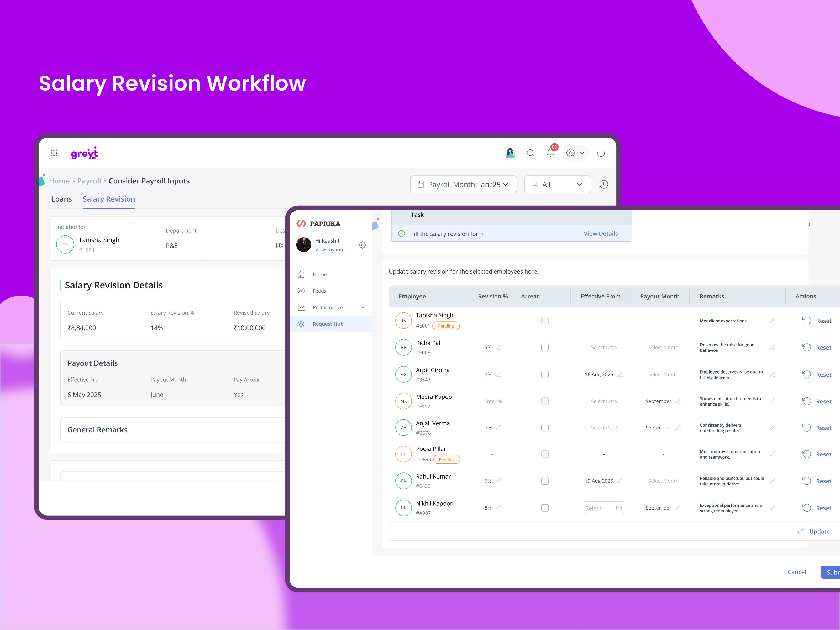Click the View Details link
Viewport: 840px width, 630px height.
coord(601,234)
